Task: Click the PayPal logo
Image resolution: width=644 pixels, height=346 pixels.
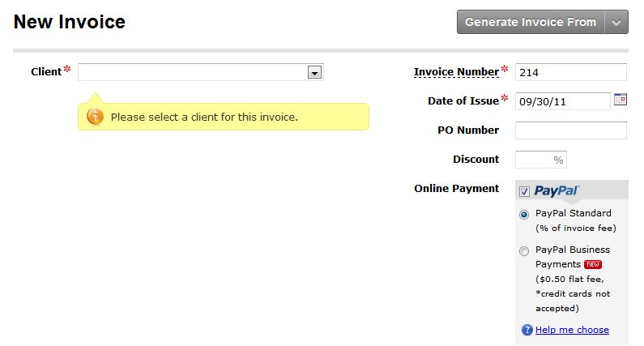Action: (556, 190)
